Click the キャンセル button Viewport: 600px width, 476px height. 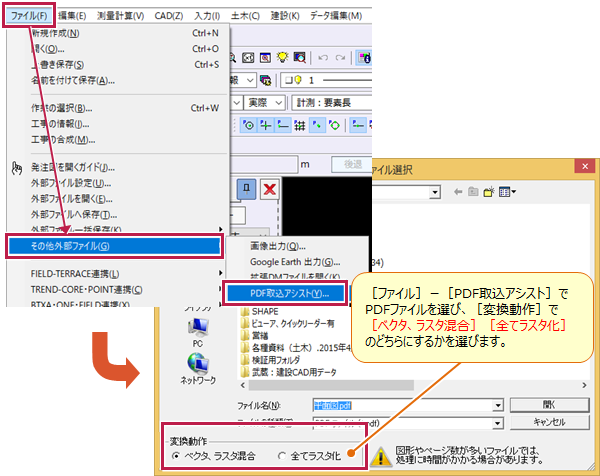pos(549,422)
